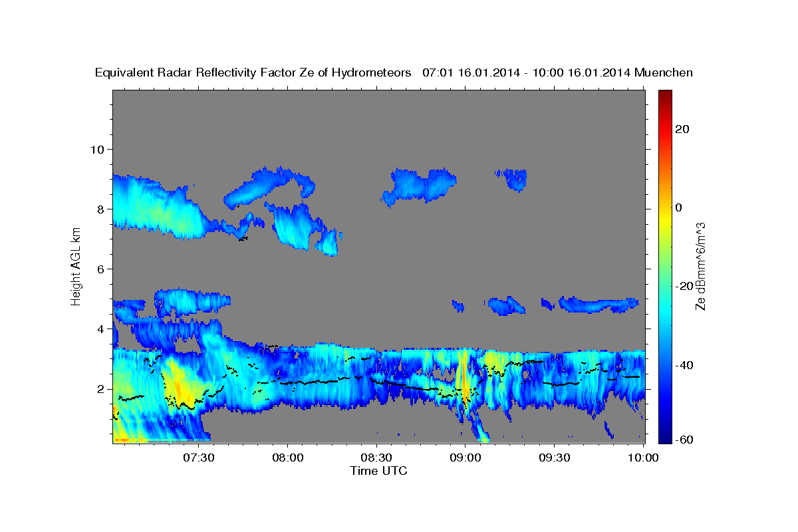Viewport: 798px width, 532px height.
Task: Click the '07:30' time tick label
Action: (199, 458)
